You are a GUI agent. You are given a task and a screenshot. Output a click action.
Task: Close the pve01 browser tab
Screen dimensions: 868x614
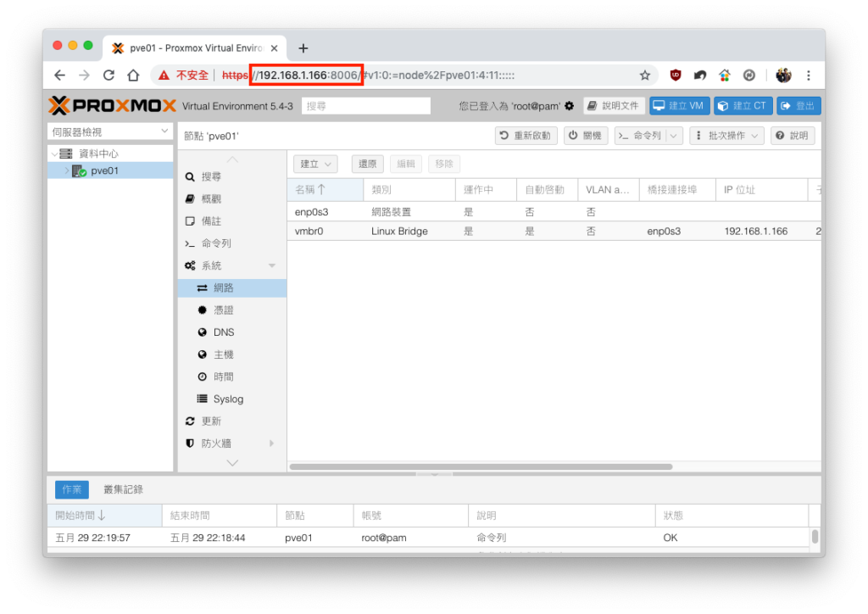[274, 48]
